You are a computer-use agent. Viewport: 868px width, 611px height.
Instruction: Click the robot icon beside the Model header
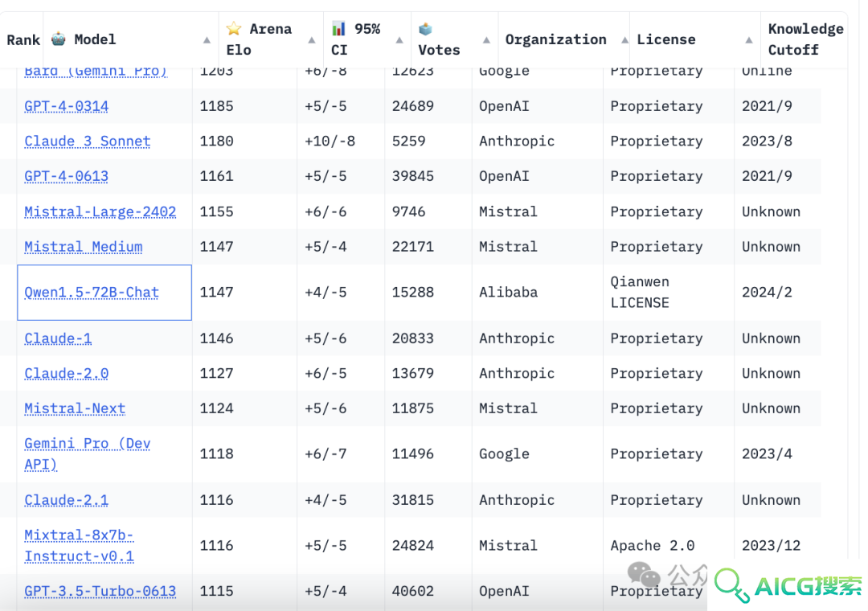tap(58, 39)
